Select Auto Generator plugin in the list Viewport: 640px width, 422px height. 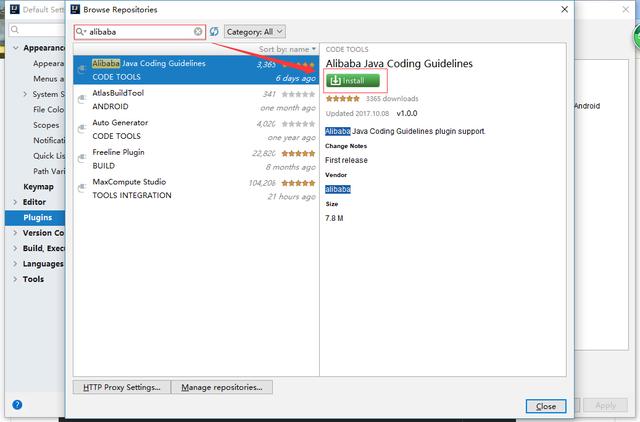coord(196,129)
